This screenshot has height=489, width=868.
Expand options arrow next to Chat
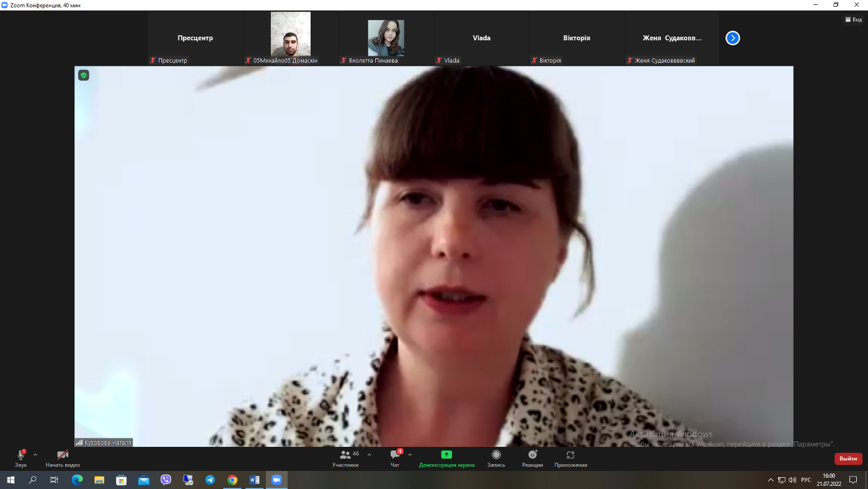pyautogui.click(x=410, y=455)
